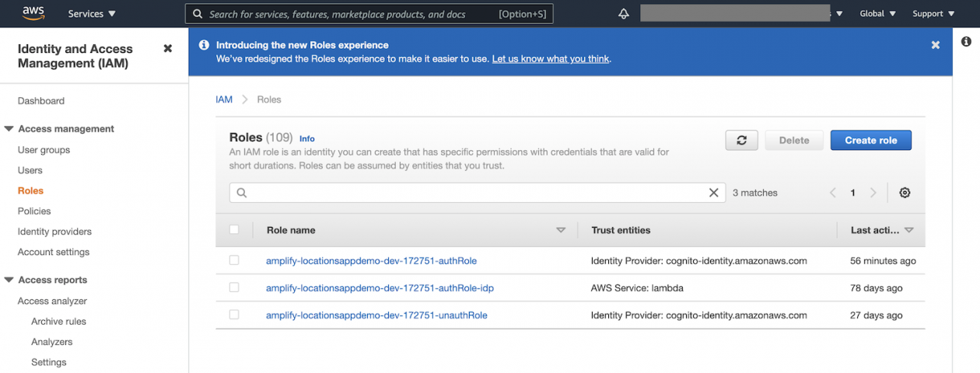
Task: Open the Global region dropdown
Action: tap(877, 14)
